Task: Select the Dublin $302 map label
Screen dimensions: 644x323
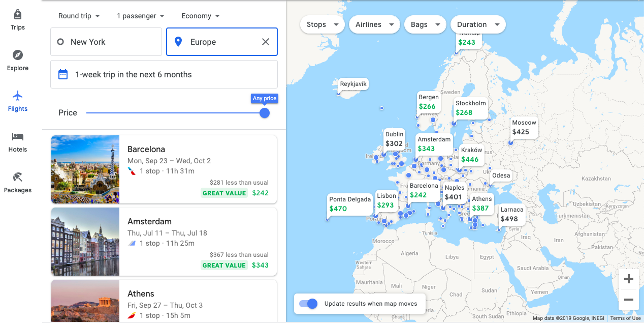Action: point(394,139)
